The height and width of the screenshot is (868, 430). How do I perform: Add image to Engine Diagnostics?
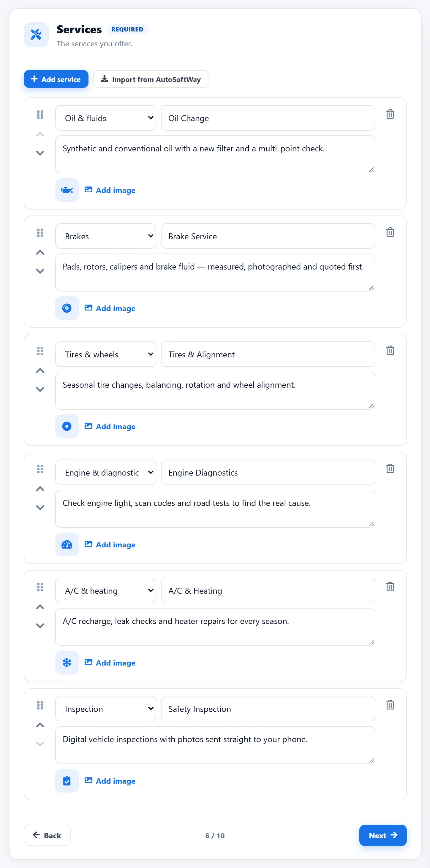110,544
